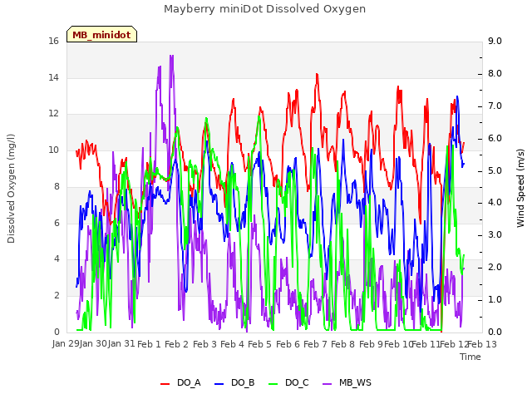Click the 12 value on left axis

(53, 114)
